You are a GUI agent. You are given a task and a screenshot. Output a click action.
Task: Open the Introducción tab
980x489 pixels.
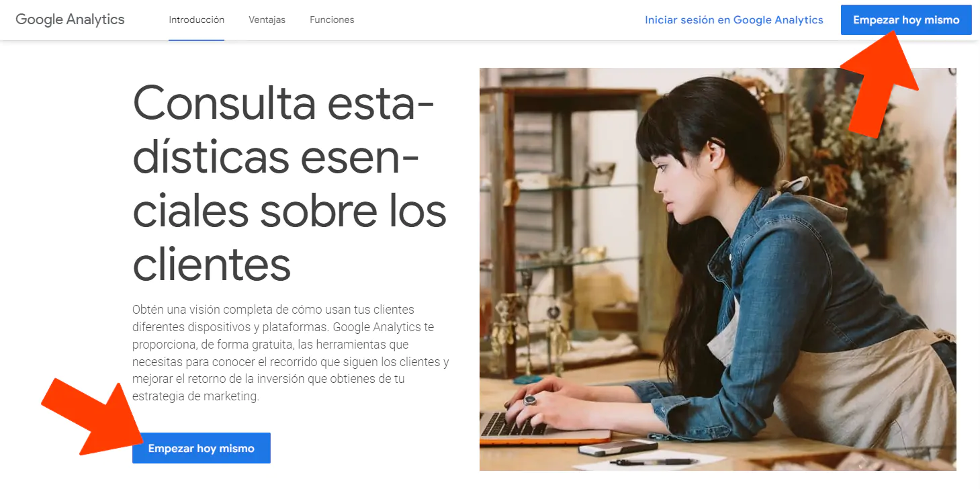(x=196, y=20)
